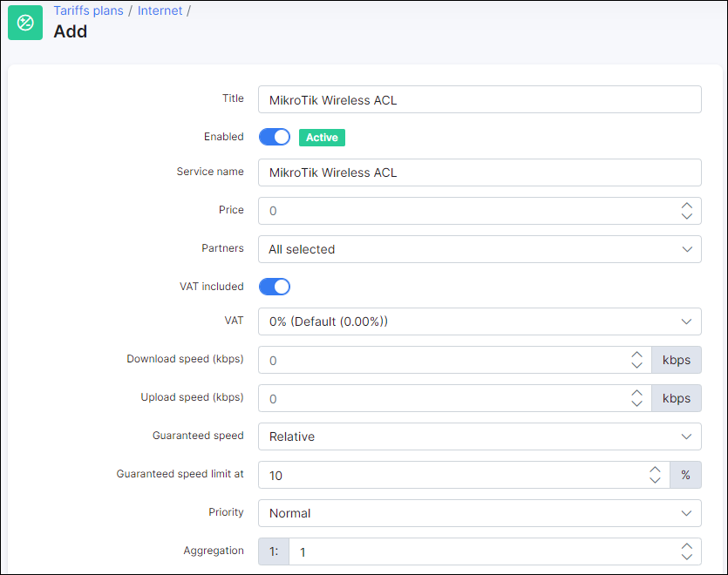Click the Guaranteed speed limit at label

[x=180, y=474]
